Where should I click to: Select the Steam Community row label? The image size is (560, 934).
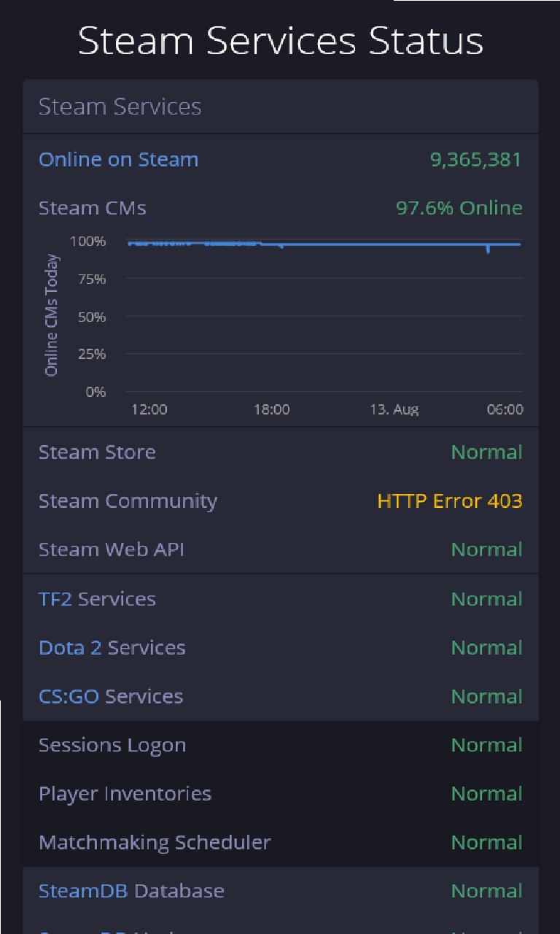tap(128, 501)
